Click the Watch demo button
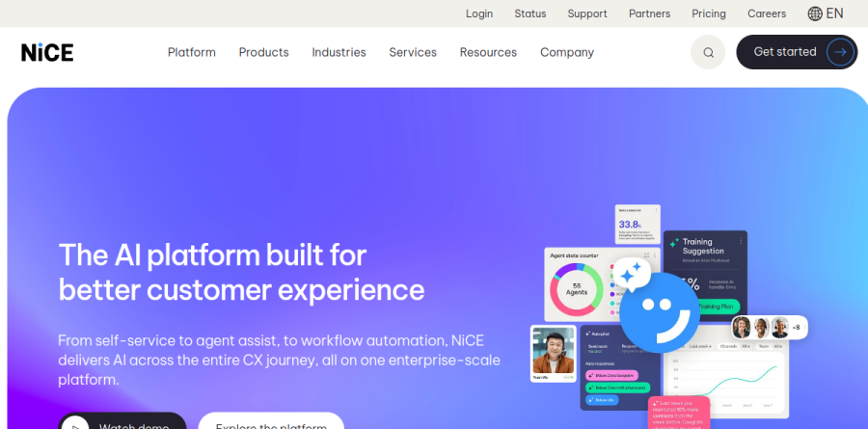 pyautogui.click(x=122, y=420)
